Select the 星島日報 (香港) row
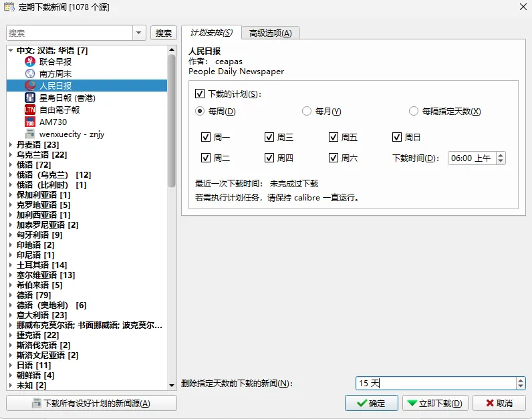 coord(87,98)
